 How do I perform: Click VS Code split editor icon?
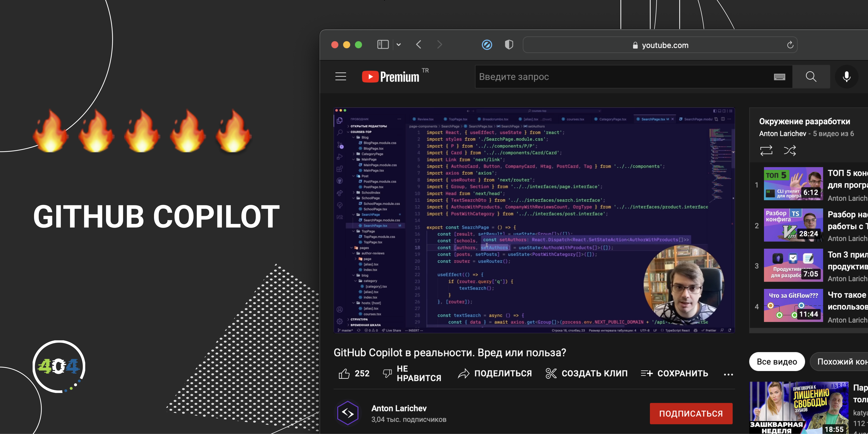pos(723,119)
